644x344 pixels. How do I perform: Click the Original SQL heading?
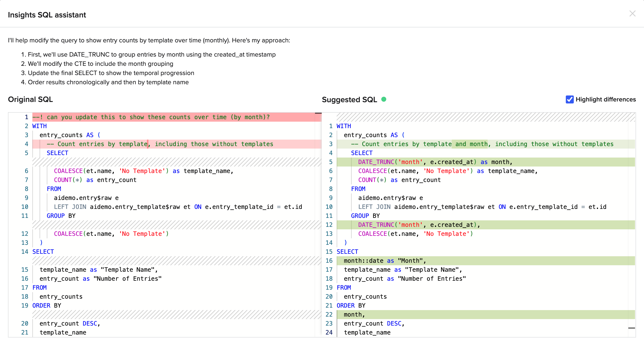coord(30,99)
